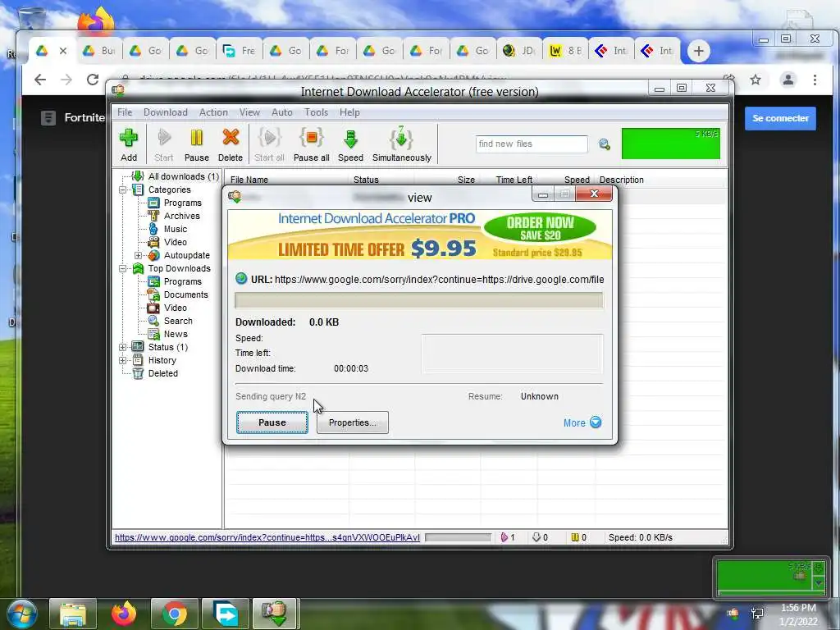This screenshot has height=630, width=840.
Task: Bookmark the page with Chrome's star icon
Action: point(756,80)
